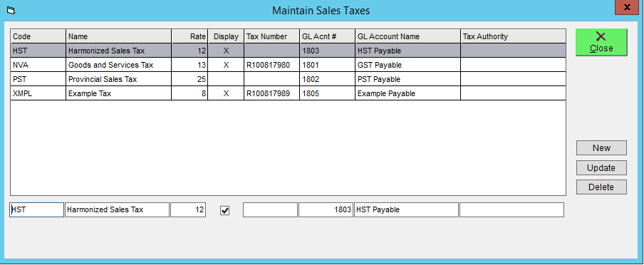Screen dimensions: 644x265
Task: Click Provincial Sales Tax name cell
Action: [x=118, y=79]
